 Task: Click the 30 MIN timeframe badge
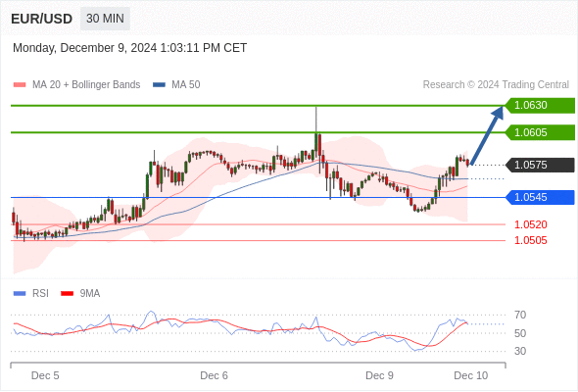pos(105,19)
